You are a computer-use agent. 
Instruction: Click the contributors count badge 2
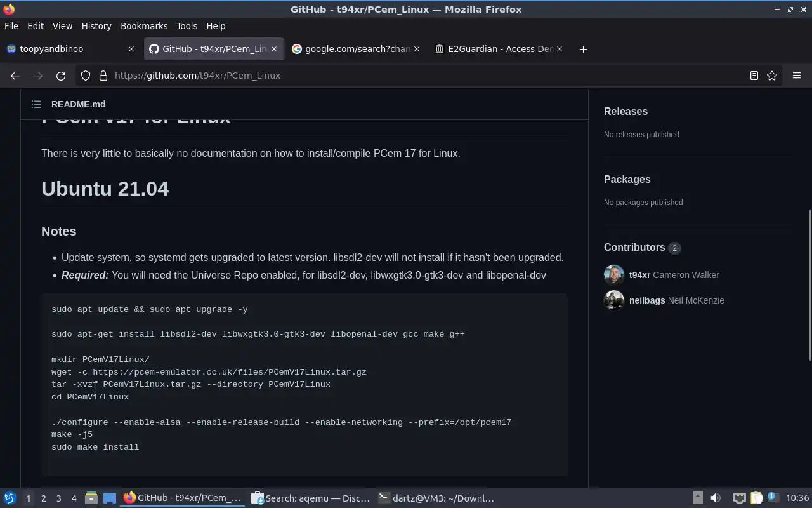click(674, 248)
